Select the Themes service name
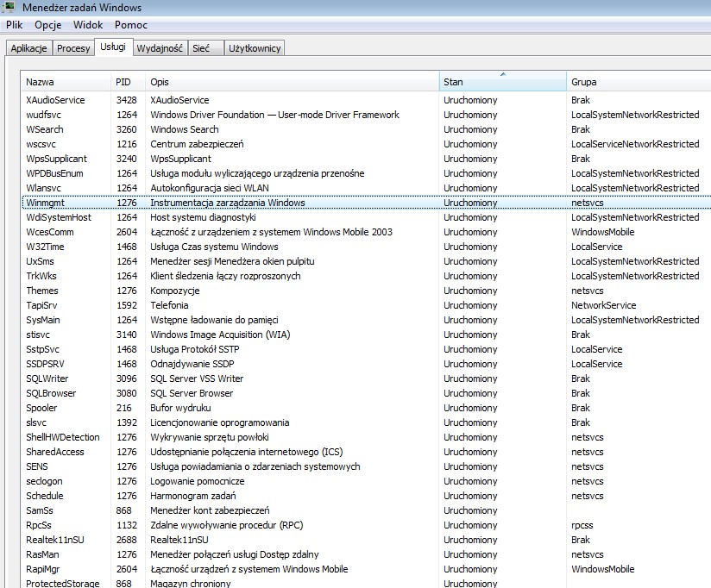 point(42,291)
